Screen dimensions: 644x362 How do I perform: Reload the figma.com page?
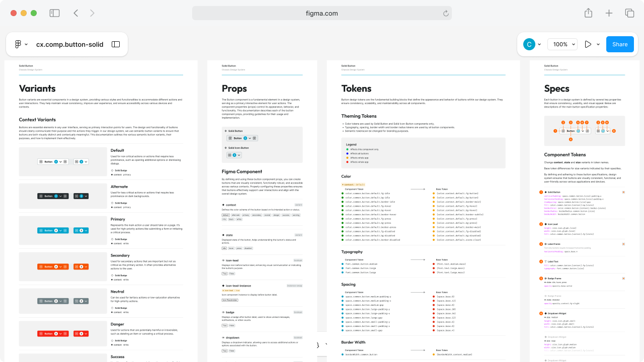(446, 14)
